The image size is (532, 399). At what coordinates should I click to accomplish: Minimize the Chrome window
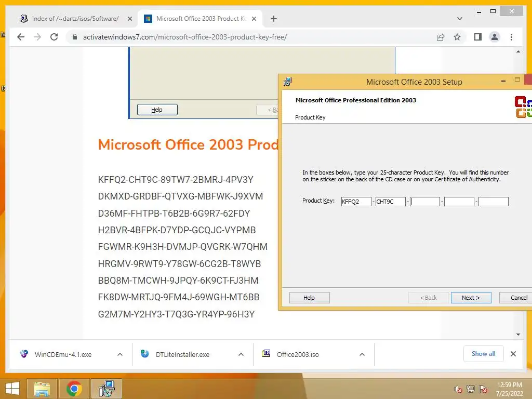(478, 11)
